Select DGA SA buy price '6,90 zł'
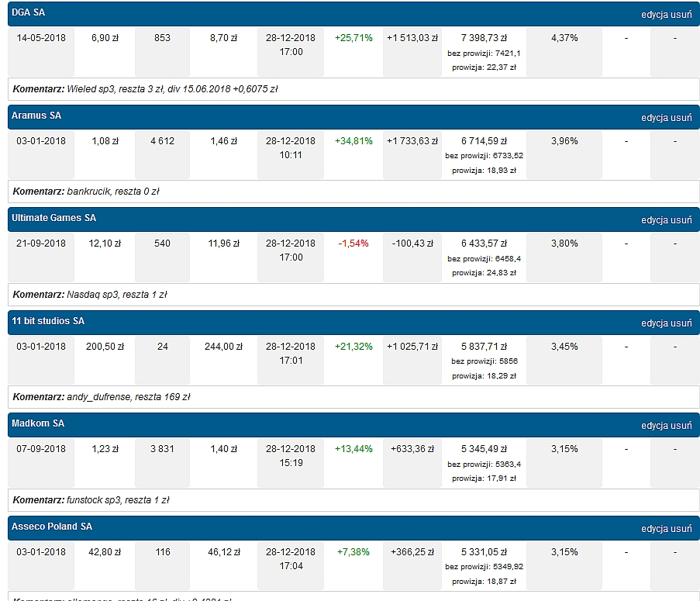This screenshot has width=700, height=601. pos(105,38)
